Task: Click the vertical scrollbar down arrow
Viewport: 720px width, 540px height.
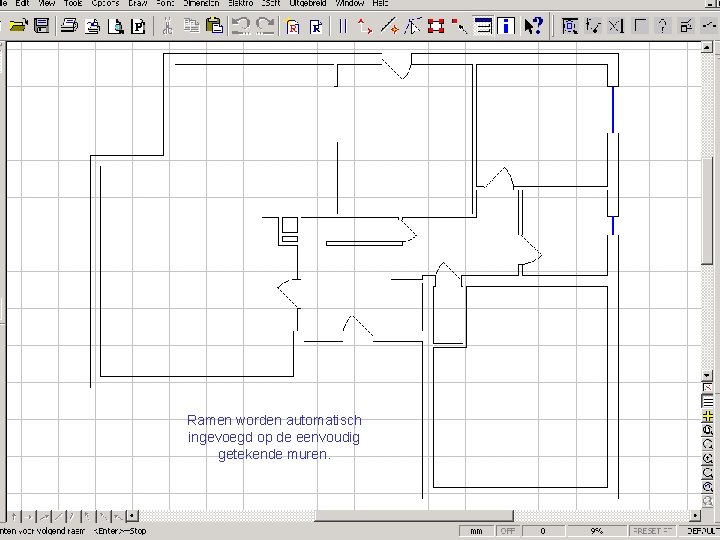Action: 708,375
